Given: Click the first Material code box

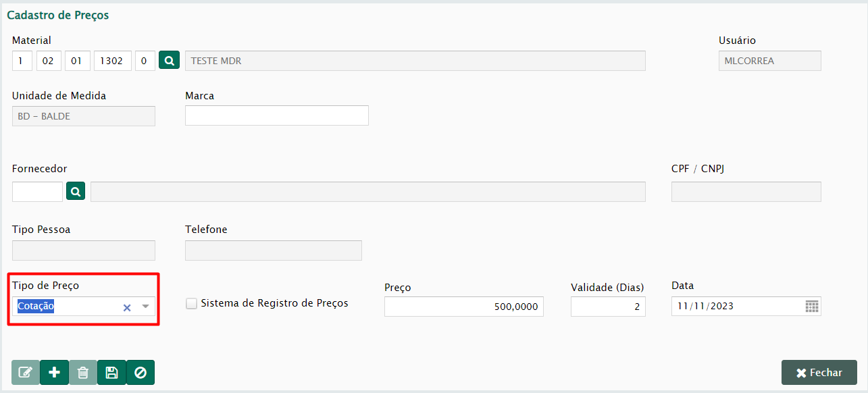Looking at the screenshot, I should pos(22,61).
